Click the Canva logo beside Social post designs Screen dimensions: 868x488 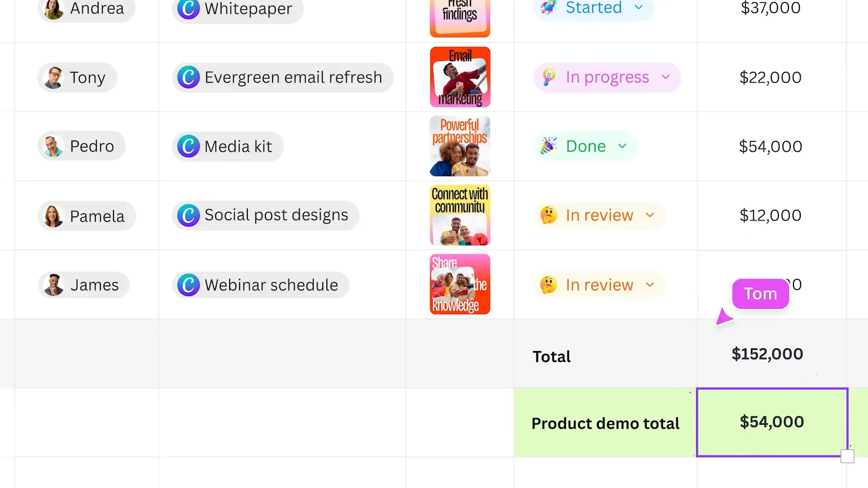(x=189, y=216)
